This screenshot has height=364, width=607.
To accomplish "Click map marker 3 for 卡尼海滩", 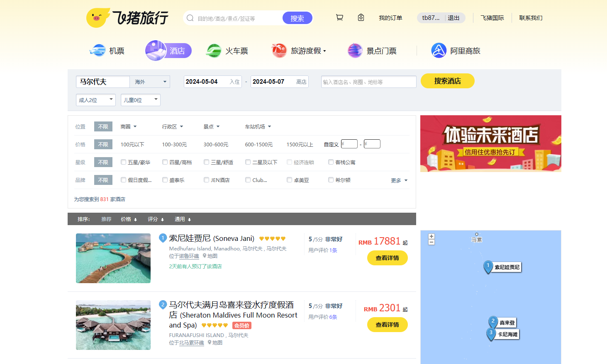I will 491,333.
